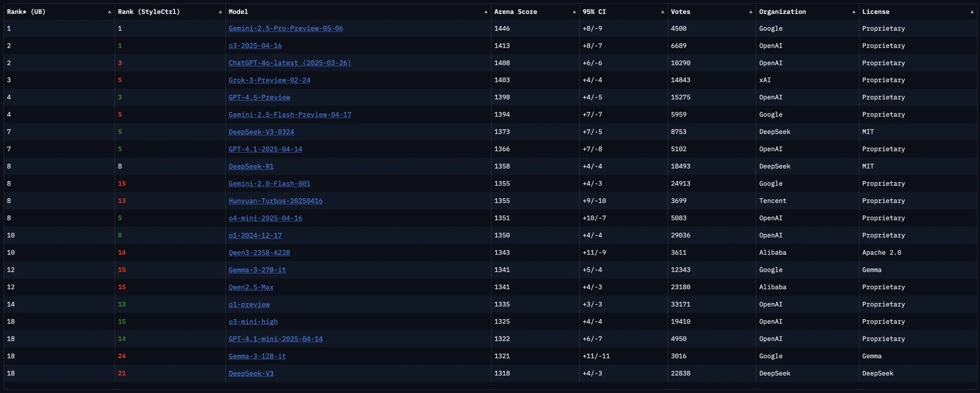Open Hunyuan-Turbos-20250416 model link
Viewport: 980px width, 393px height.
point(276,201)
